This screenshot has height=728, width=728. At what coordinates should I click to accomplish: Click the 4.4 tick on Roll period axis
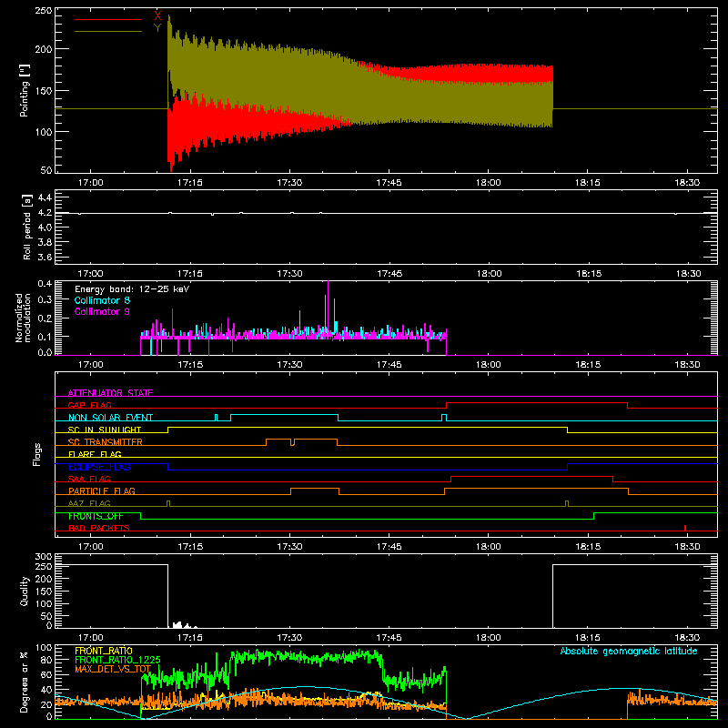[45, 197]
